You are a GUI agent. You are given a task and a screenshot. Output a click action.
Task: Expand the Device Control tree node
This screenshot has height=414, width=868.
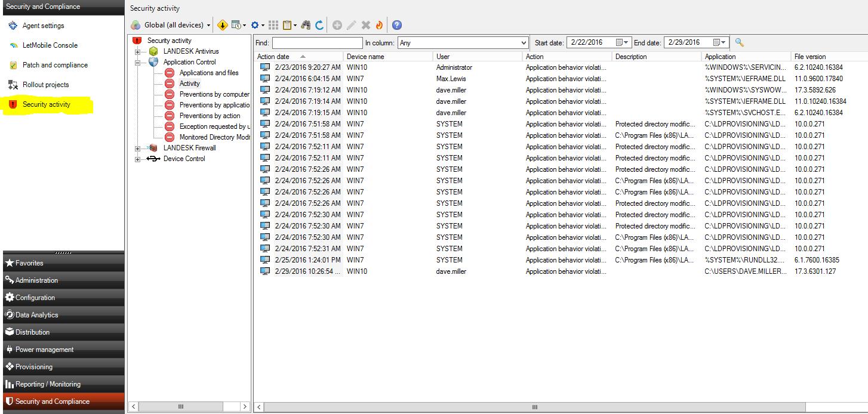(x=137, y=159)
